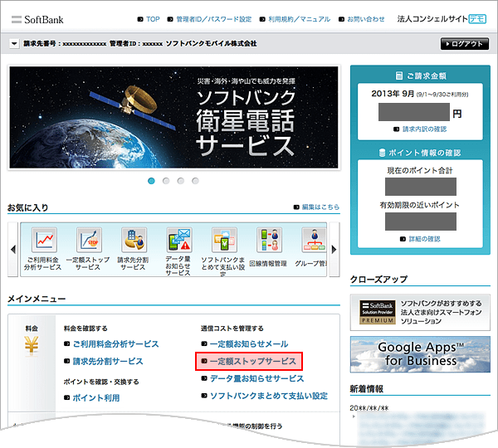This screenshot has width=498, height=448.
Task: Click the お気に入り heading
Action: pyautogui.click(x=28, y=208)
